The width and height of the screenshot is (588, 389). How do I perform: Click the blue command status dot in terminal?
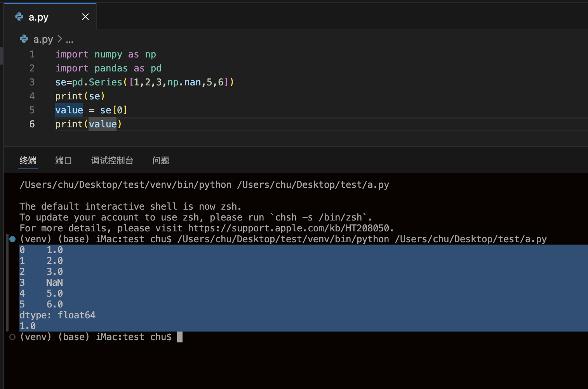tap(12, 239)
